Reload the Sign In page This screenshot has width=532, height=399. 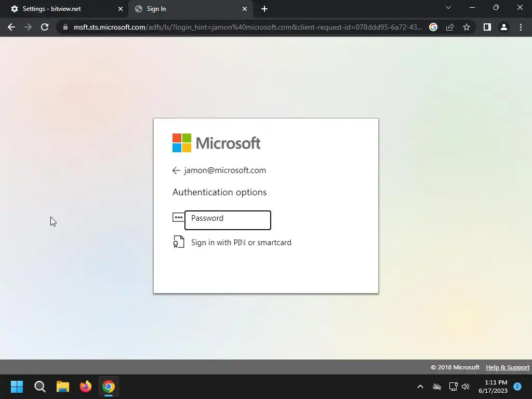click(45, 27)
